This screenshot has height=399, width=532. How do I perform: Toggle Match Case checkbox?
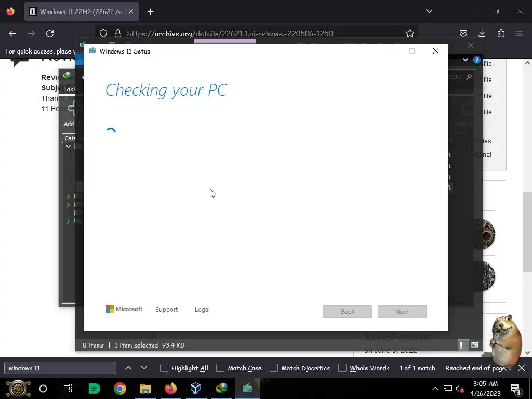pyautogui.click(x=220, y=368)
